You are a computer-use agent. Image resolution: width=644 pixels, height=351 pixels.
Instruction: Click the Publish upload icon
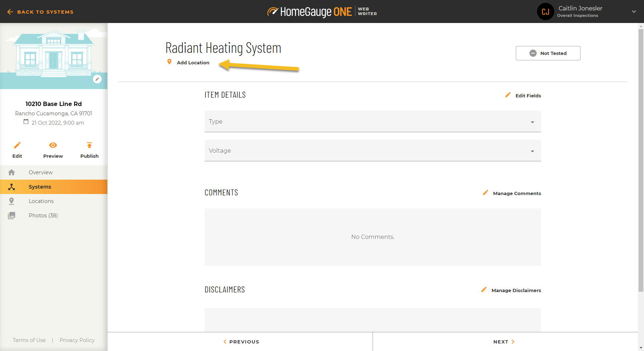pos(89,146)
